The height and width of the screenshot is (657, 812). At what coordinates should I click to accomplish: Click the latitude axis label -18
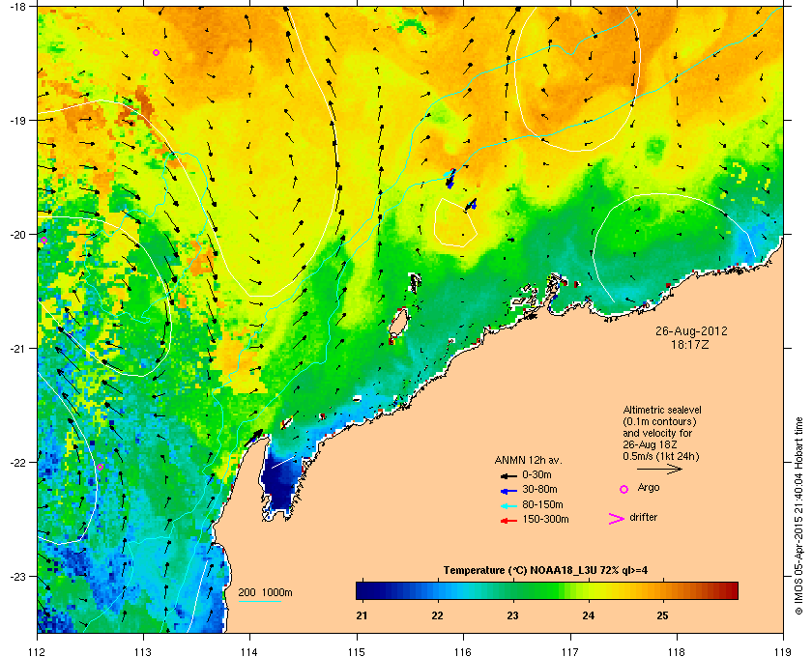tap(18, 6)
